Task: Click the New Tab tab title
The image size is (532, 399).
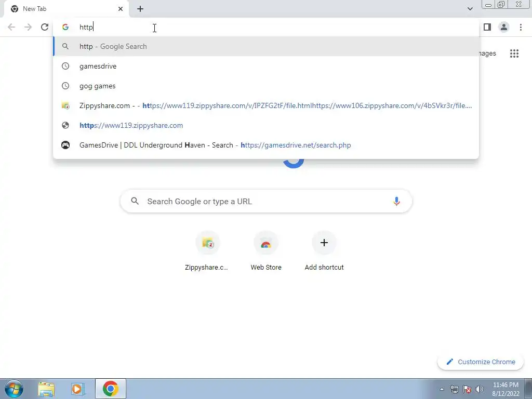Action: (x=35, y=9)
